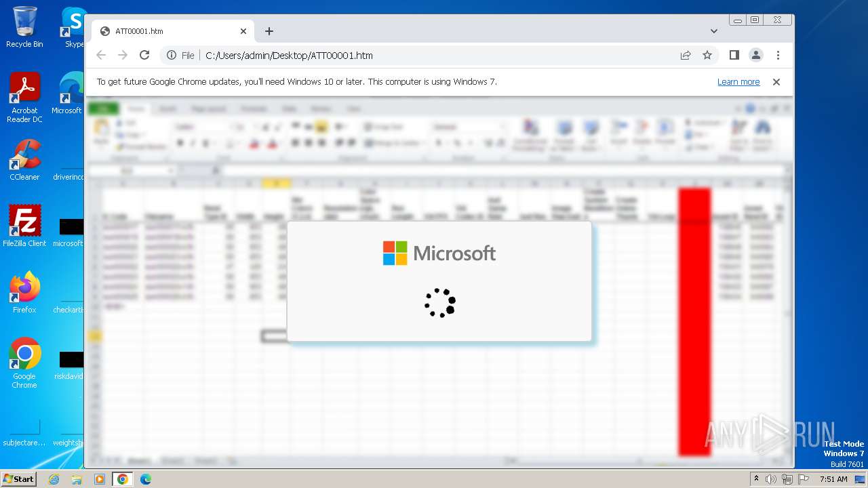This screenshot has height=488, width=868.
Task: Close the ATT00001.htm tab
Action: click(x=243, y=31)
